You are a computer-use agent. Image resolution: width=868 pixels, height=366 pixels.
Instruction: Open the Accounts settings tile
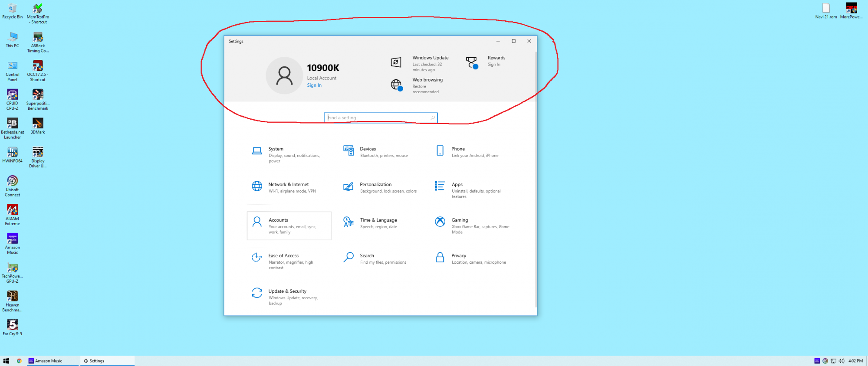(289, 225)
